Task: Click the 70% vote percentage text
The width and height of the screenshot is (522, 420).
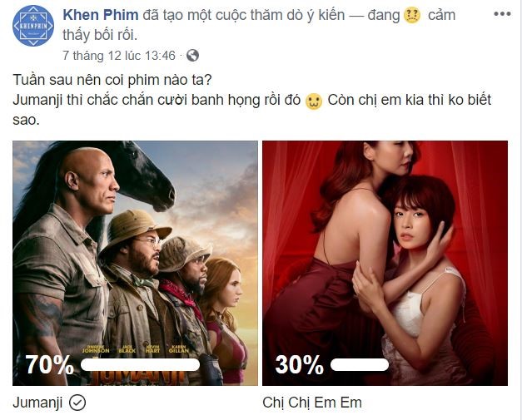Action: pos(50,365)
